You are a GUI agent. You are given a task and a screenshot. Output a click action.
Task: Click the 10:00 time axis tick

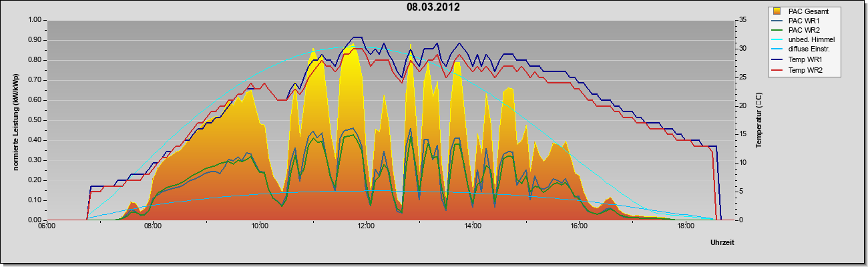click(260, 226)
